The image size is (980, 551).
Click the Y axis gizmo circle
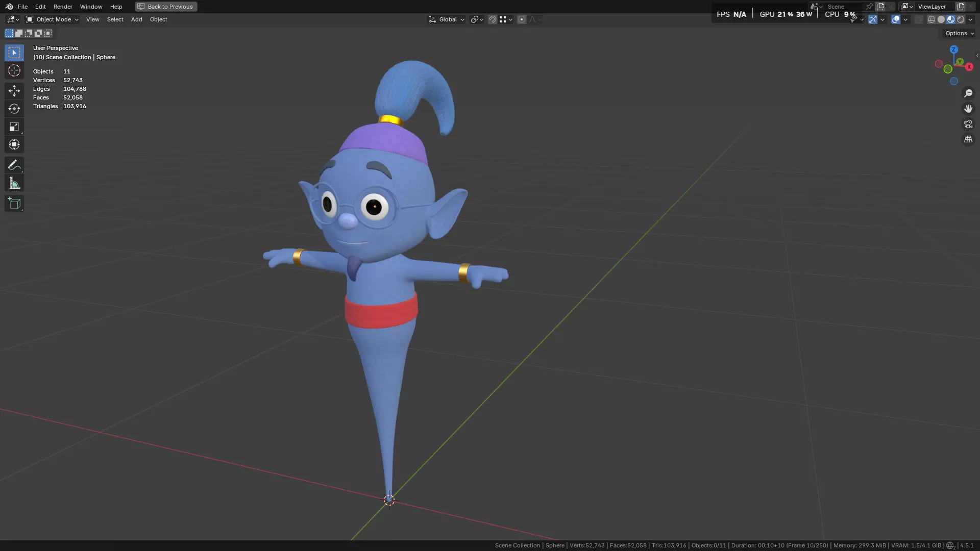(960, 62)
